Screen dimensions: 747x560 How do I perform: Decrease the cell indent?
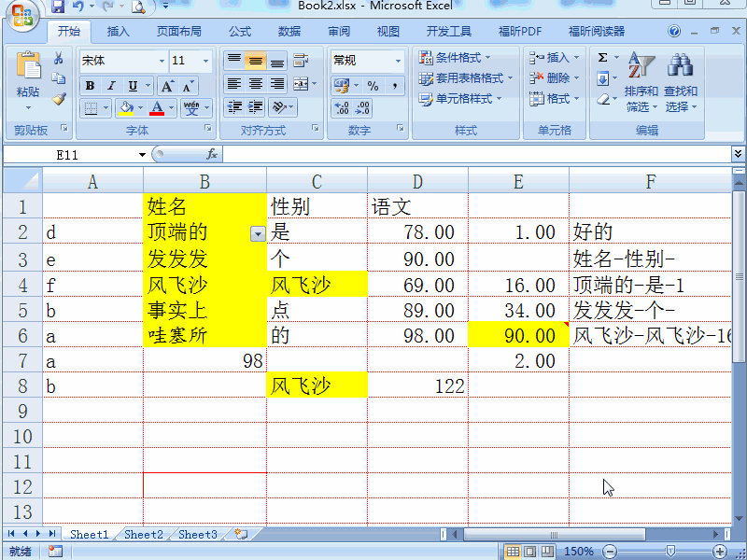coord(234,107)
